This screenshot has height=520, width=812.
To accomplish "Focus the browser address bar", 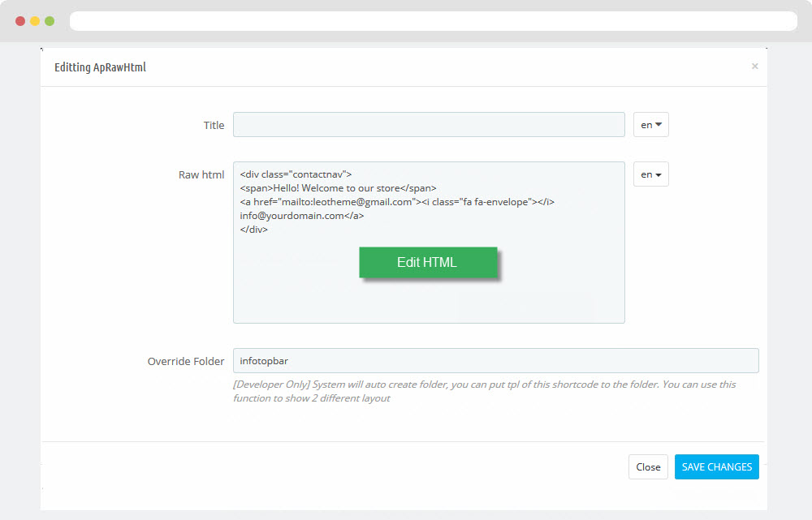I will 433,21.
